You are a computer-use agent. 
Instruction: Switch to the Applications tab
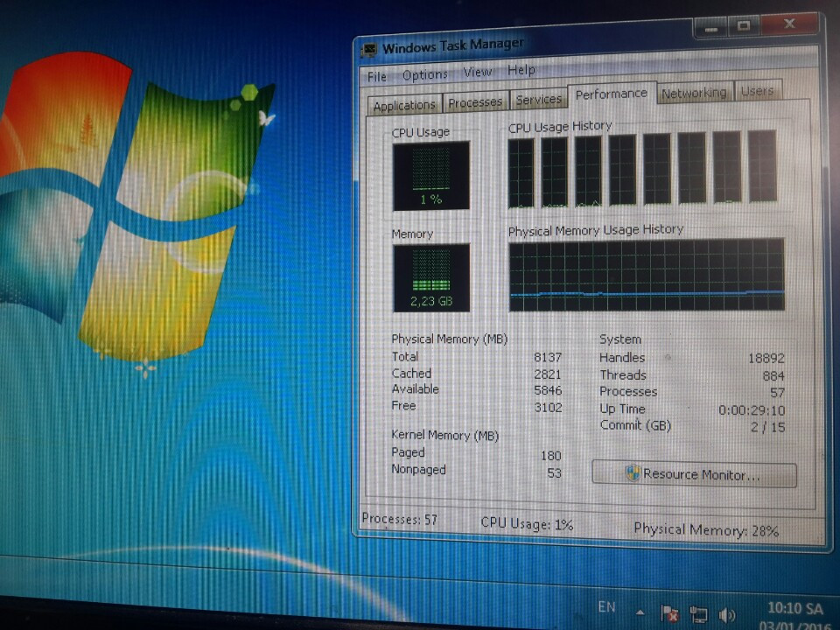(404, 105)
